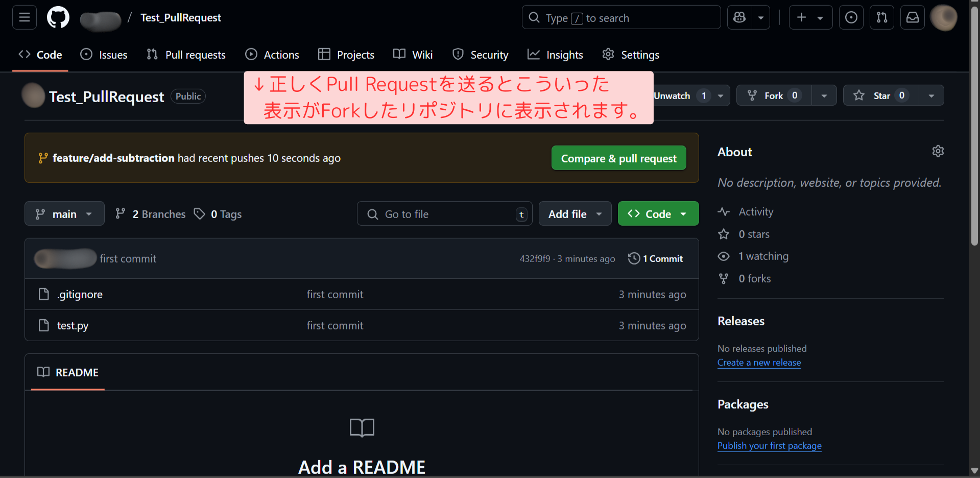Open the test.py file

(73, 325)
